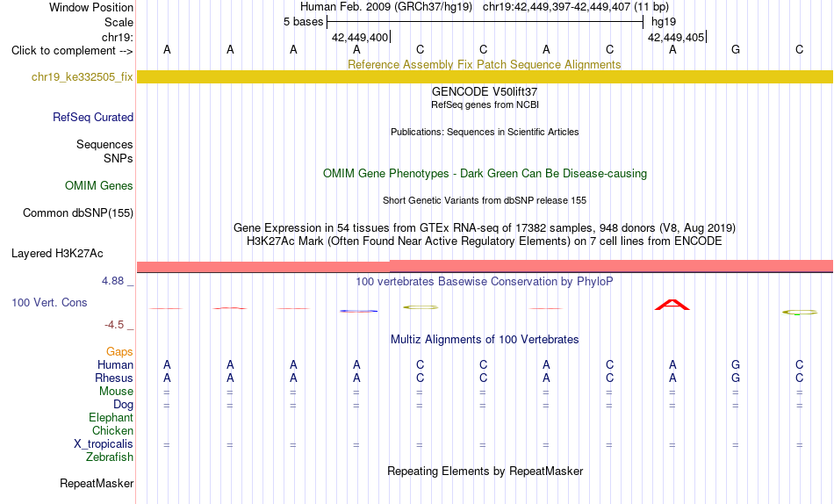The height and width of the screenshot is (504, 834).
Task: Click 'Short Genetic Variants from dbSNP release 155'
Action: tap(485, 201)
